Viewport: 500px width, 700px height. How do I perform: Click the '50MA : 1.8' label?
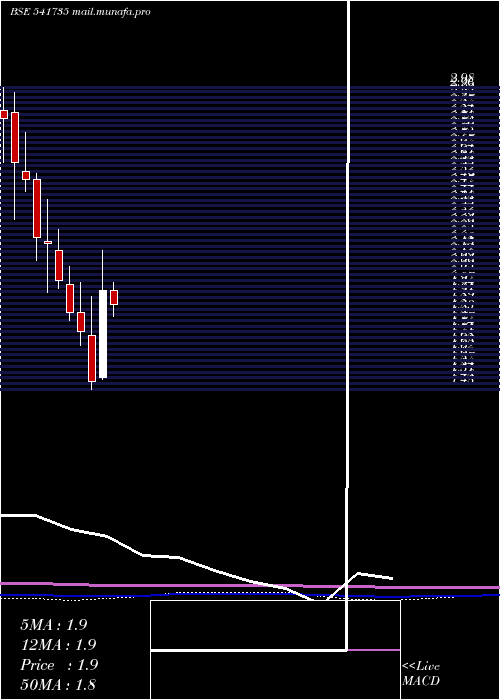(x=58, y=685)
